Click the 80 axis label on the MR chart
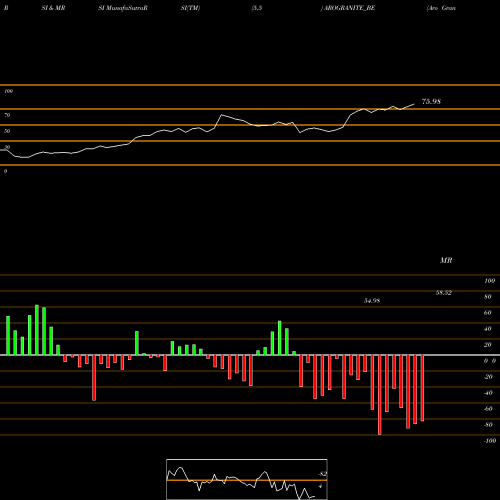 (487, 297)
